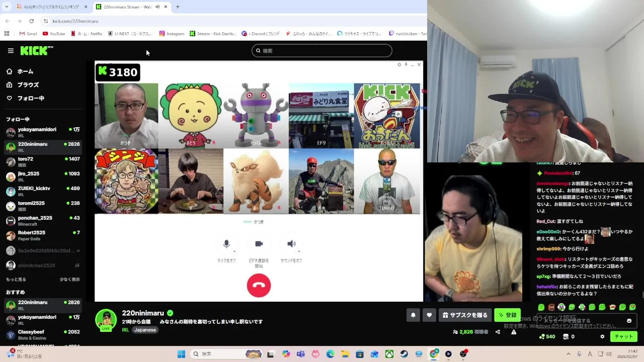Viewport: 644px width, 362px height.
Task: Open followed channel toro72
Action: 43,162
